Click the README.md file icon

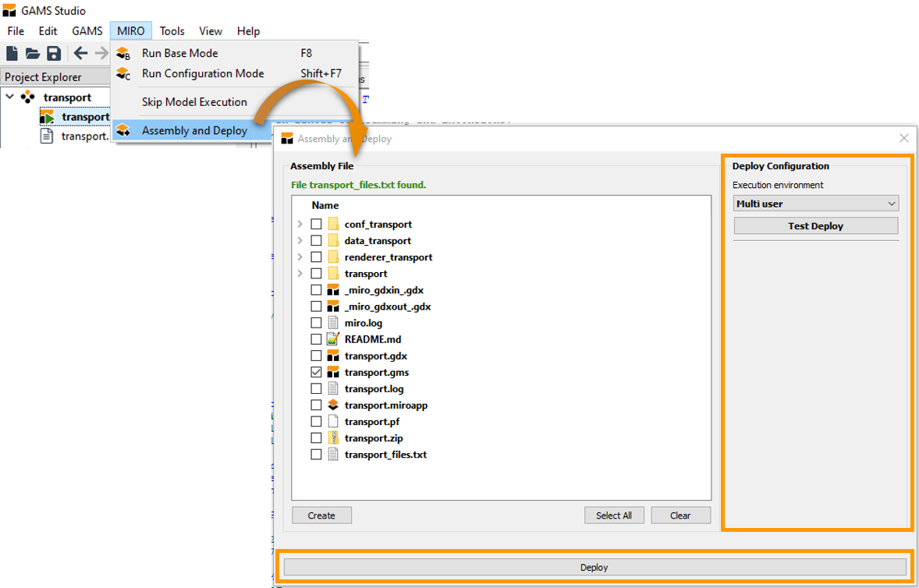333,339
